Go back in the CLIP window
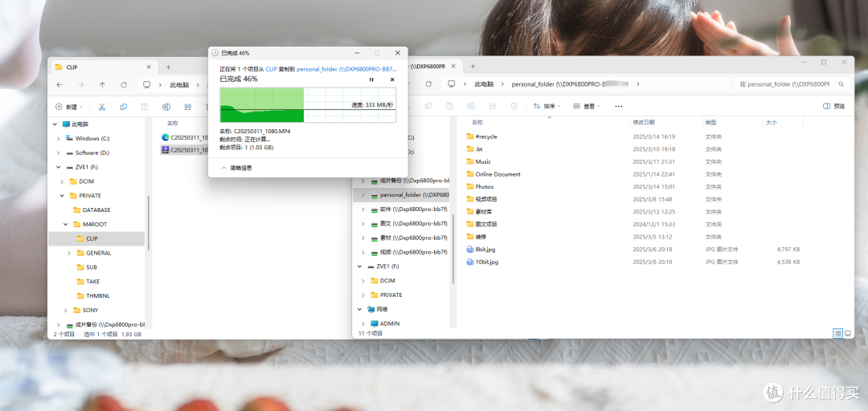This screenshot has height=411, width=868. (x=59, y=84)
